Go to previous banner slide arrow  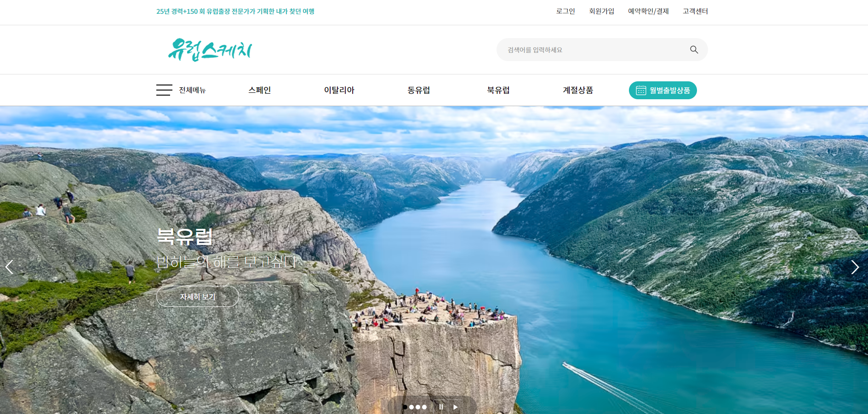point(9,267)
